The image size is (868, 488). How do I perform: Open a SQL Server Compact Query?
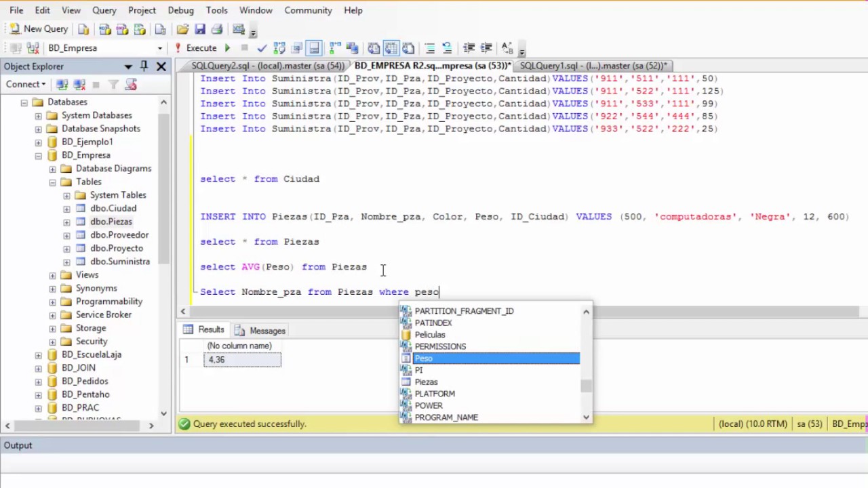coord(161,29)
